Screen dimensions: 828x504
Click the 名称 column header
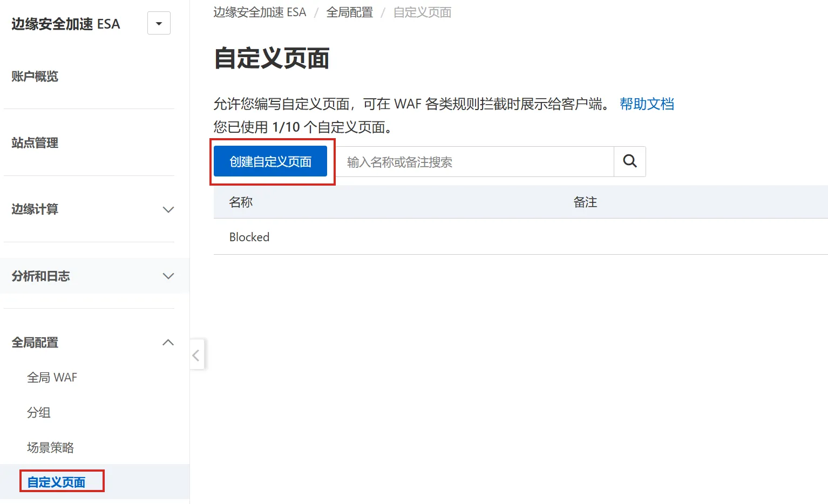(x=241, y=202)
